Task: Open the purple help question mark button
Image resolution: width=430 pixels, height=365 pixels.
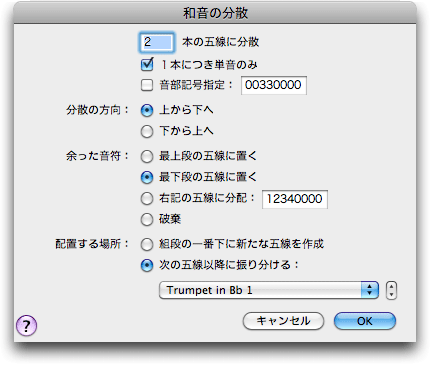Action: pos(26,325)
